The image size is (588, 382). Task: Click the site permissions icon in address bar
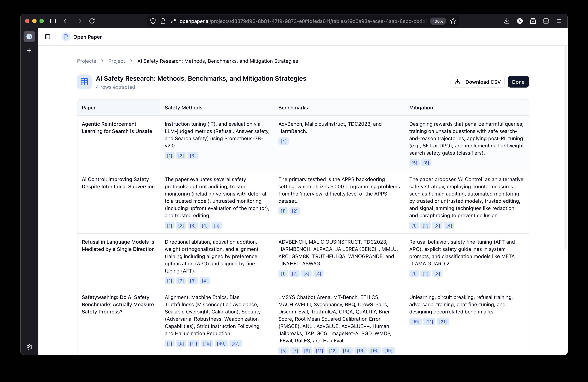(173, 21)
